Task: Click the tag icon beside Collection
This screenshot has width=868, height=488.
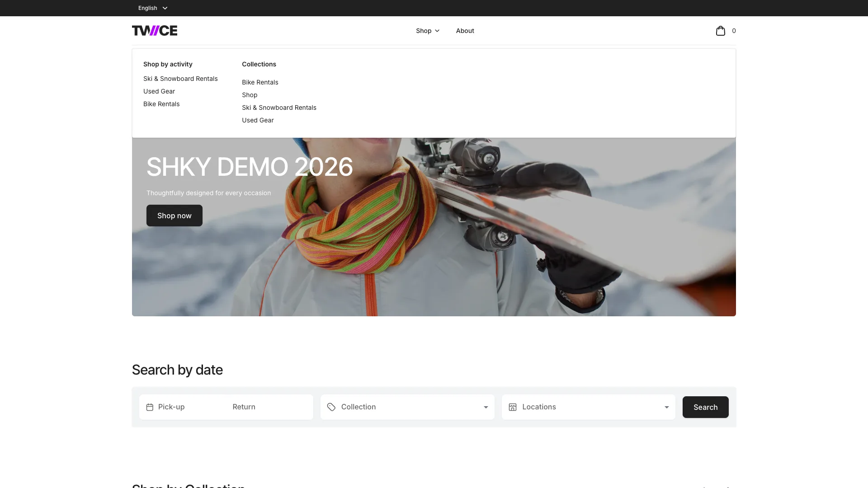Action: click(x=331, y=407)
